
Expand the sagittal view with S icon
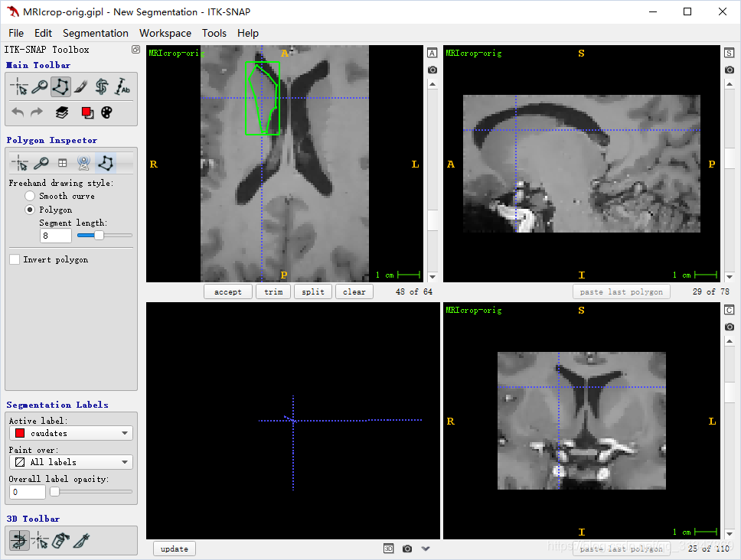pyautogui.click(x=730, y=53)
